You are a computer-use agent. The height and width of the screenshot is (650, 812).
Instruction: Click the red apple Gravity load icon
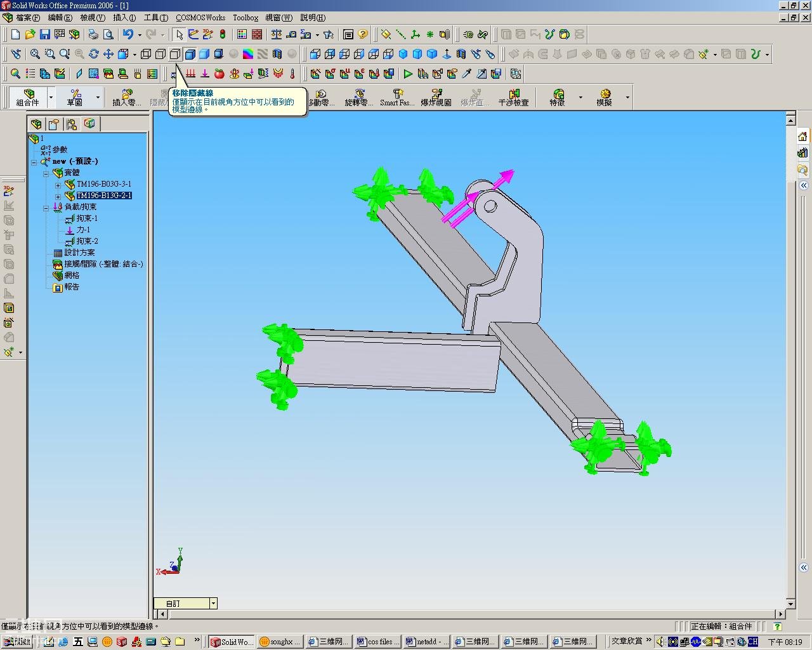(219, 74)
